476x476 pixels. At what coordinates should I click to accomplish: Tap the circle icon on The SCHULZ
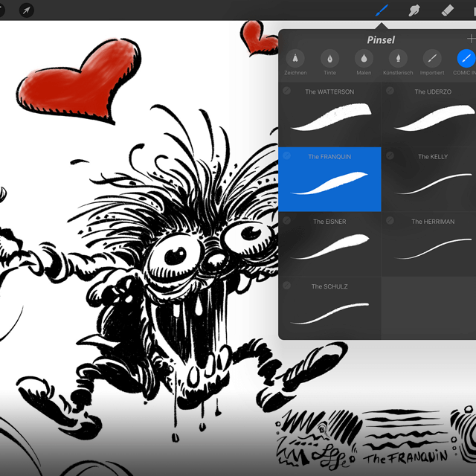(x=286, y=286)
